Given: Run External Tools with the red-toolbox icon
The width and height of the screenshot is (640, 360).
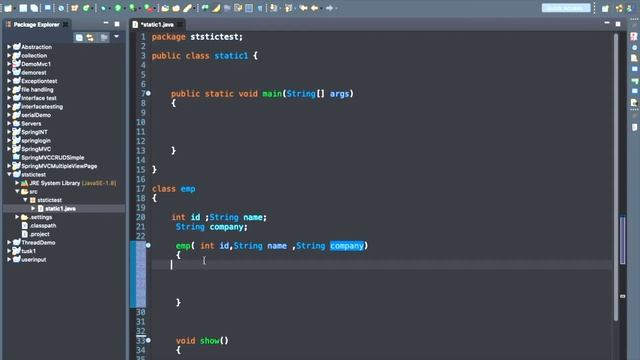Looking at the screenshot, I should pos(148,8).
